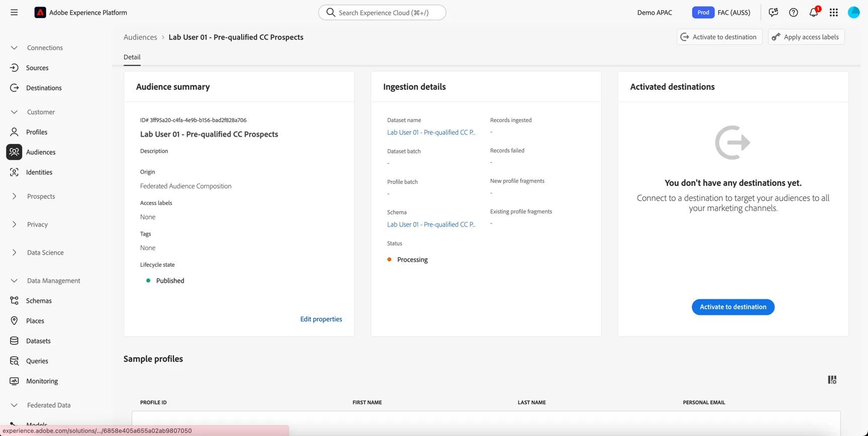The width and height of the screenshot is (868, 436).
Task: Open the sample profiles column settings icon
Action: pyautogui.click(x=832, y=380)
